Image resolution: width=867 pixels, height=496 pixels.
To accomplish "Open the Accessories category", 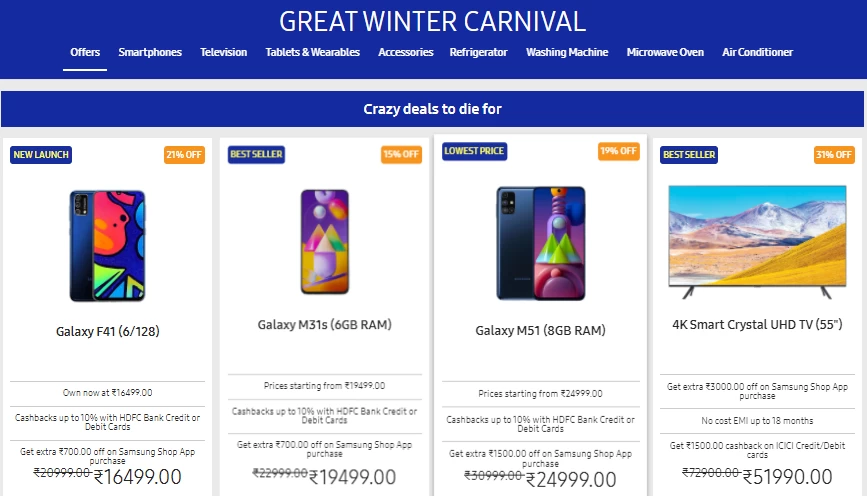I will (405, 52).
